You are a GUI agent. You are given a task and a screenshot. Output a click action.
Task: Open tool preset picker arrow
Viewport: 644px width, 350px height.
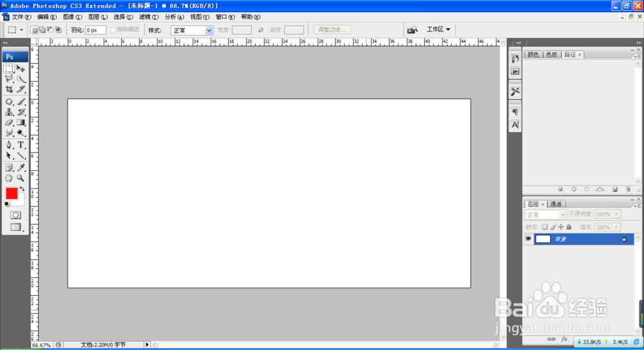tap(21, 30)
